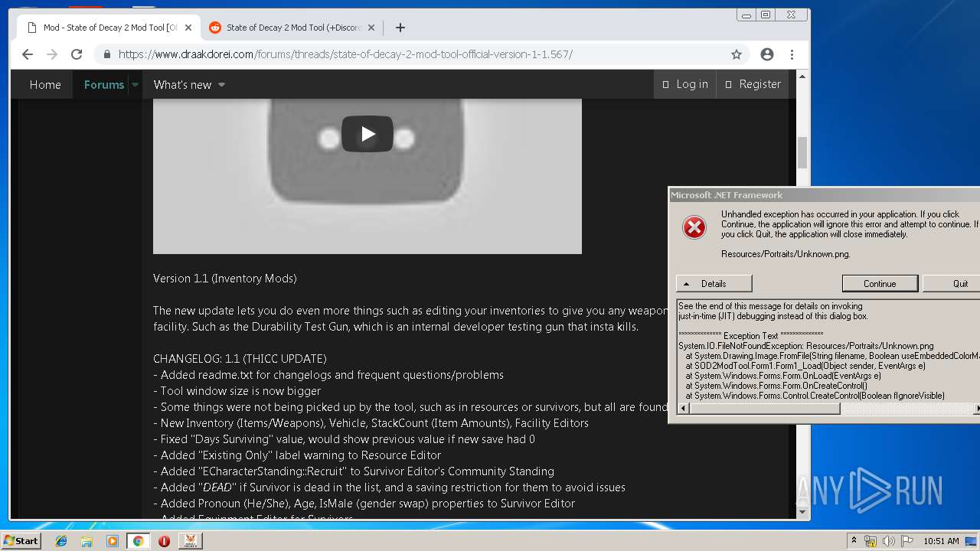The width and height of the screenshot is (980, 551).
Task: Click the 'Added readme.txt for changelogs' line
Action: (x=328, y=375)
